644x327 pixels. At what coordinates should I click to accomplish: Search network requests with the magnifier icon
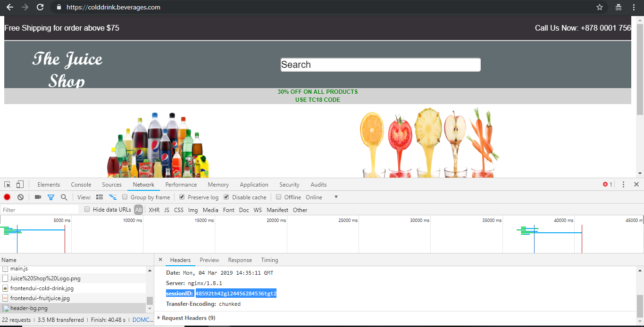(x=64, y=197)
